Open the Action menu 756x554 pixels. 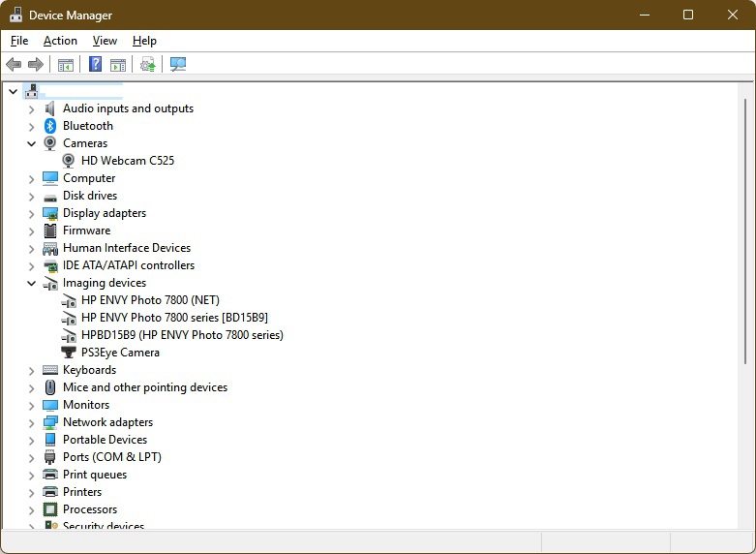pos(60,41)
